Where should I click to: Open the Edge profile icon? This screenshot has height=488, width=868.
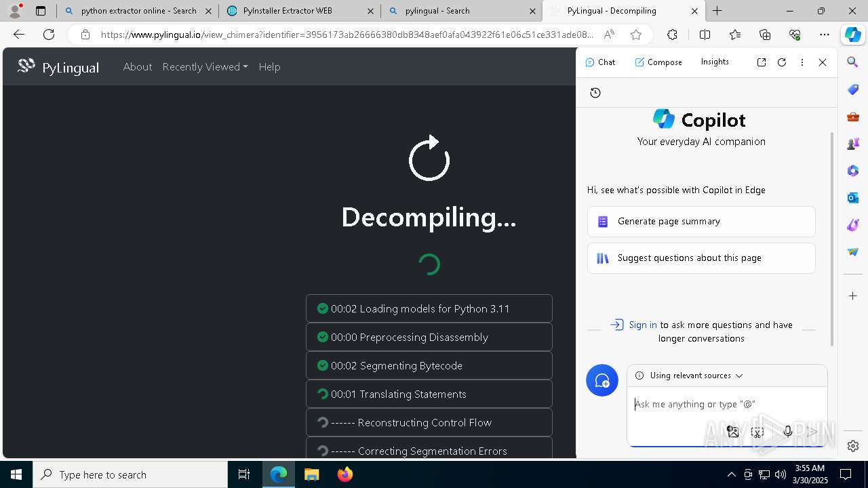coord(15,11)
